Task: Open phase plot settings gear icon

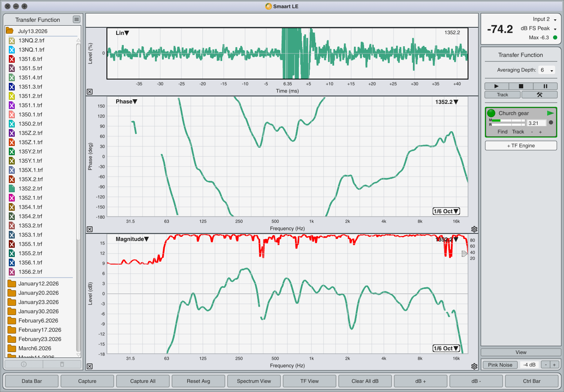Action: [x=474, y=229]
